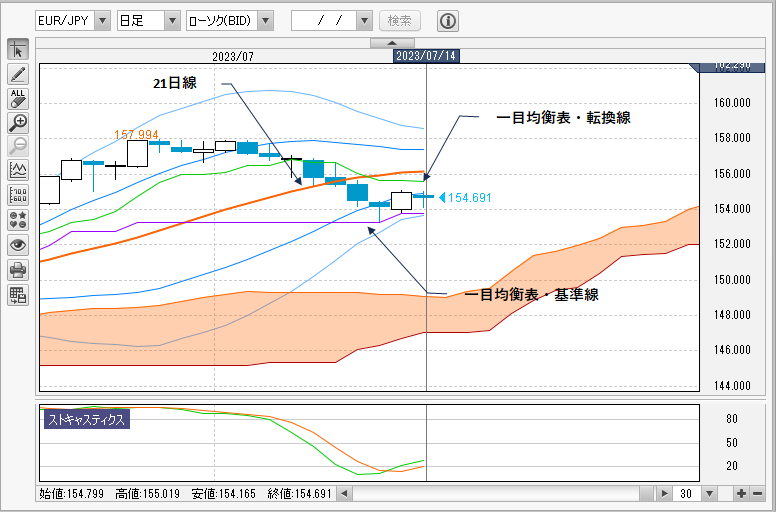Open the information button
Image resolution: width=776 pixels, height=512 pixels.
click(448, 21)
